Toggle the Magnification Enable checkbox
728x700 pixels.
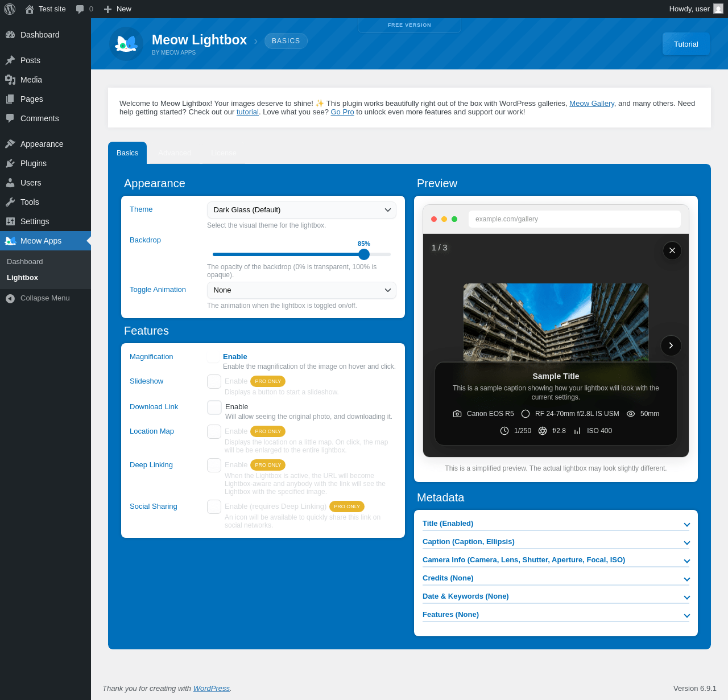(x=213, y=357)
